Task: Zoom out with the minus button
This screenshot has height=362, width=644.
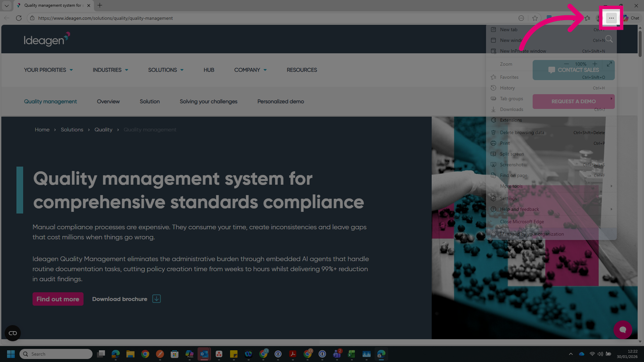Action: pos(567,64)
